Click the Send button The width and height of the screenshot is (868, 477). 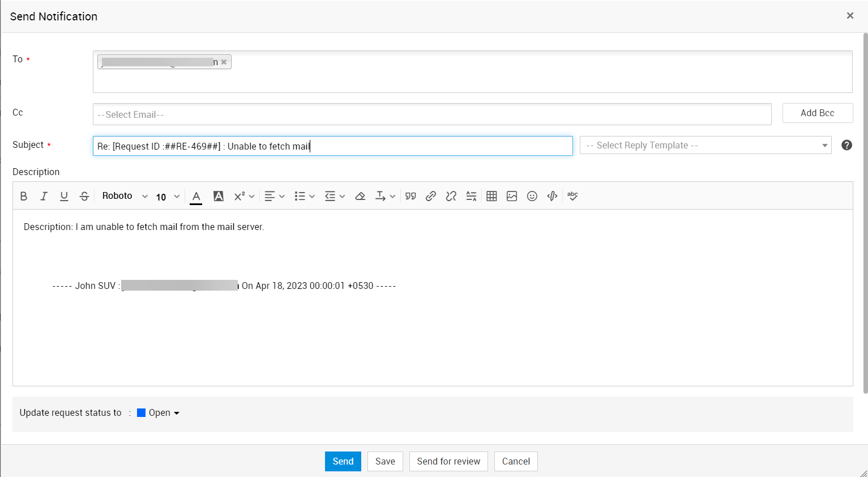click(x=343, y=461)
